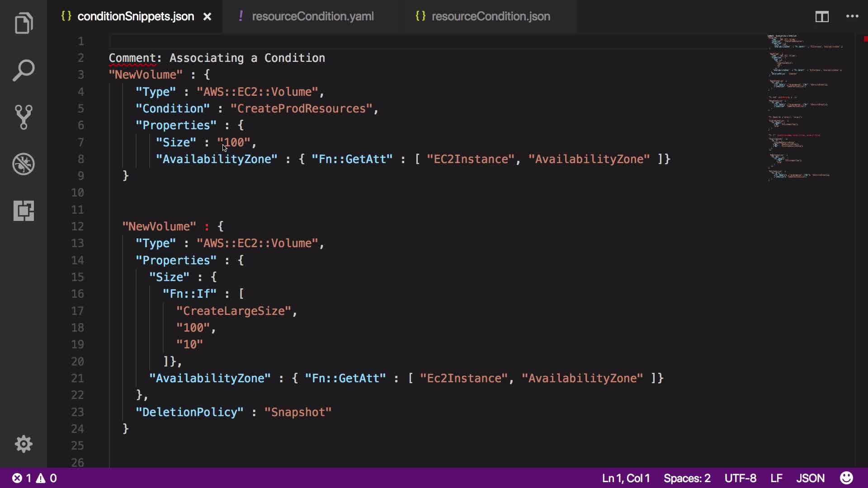Viewport: 868px width, 488px height.
Task: Click the Ln 1, Col 1 indicator
Action: pos(626,478)
